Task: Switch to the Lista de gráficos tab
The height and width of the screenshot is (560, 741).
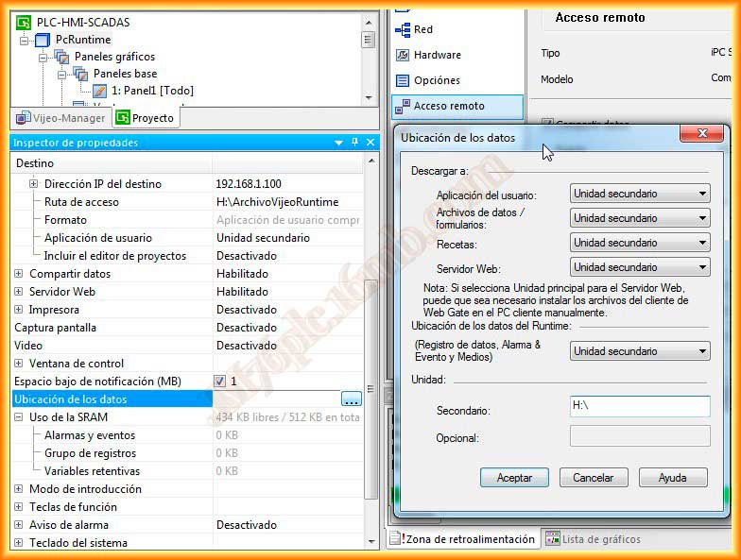Action: [594, 538]
